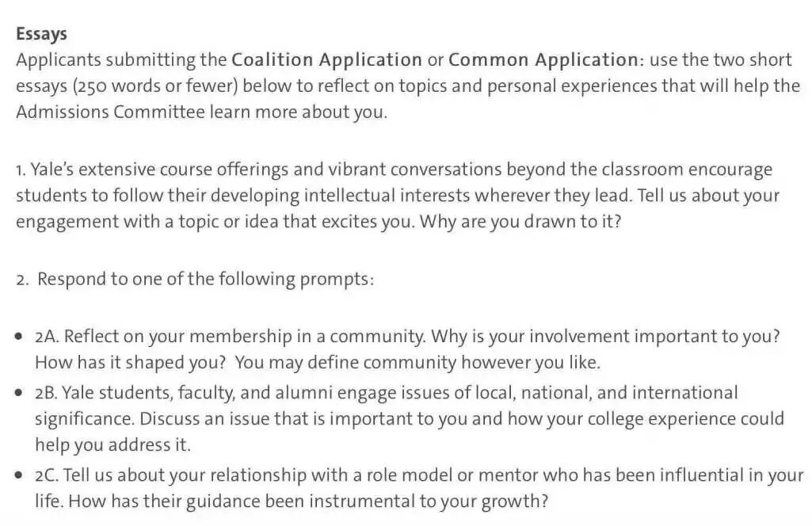Click the sentence 'Why are you drawn to it?'
Viewport: 812px width, 526px height.
pyautogui.click(x=520, y=222)
